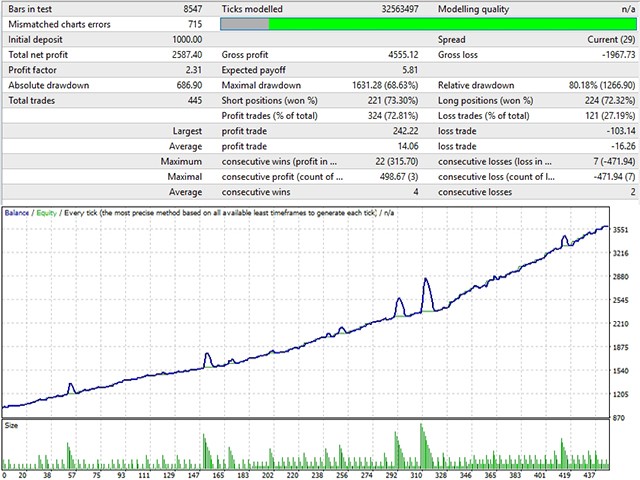Select the consecutive wins value 22 (315.70)
This screenshot has width=640, height=480.
pos(397,162)
